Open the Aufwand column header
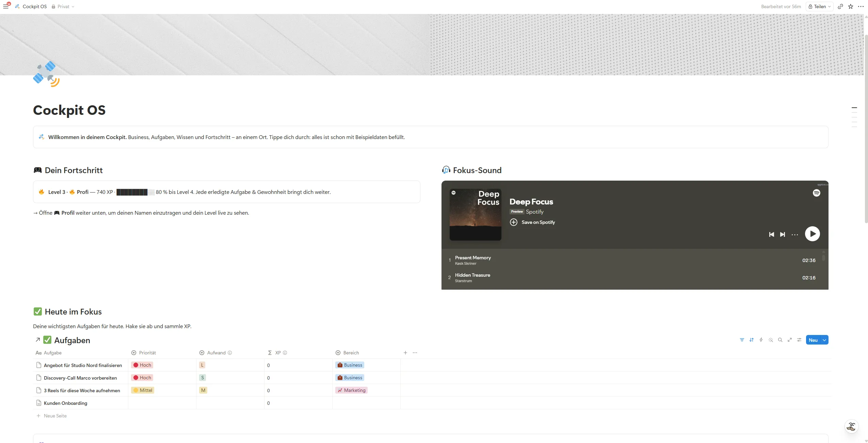The height and width of the screenshot is (443, 868). pyautogui.click(x=230, y=353)
